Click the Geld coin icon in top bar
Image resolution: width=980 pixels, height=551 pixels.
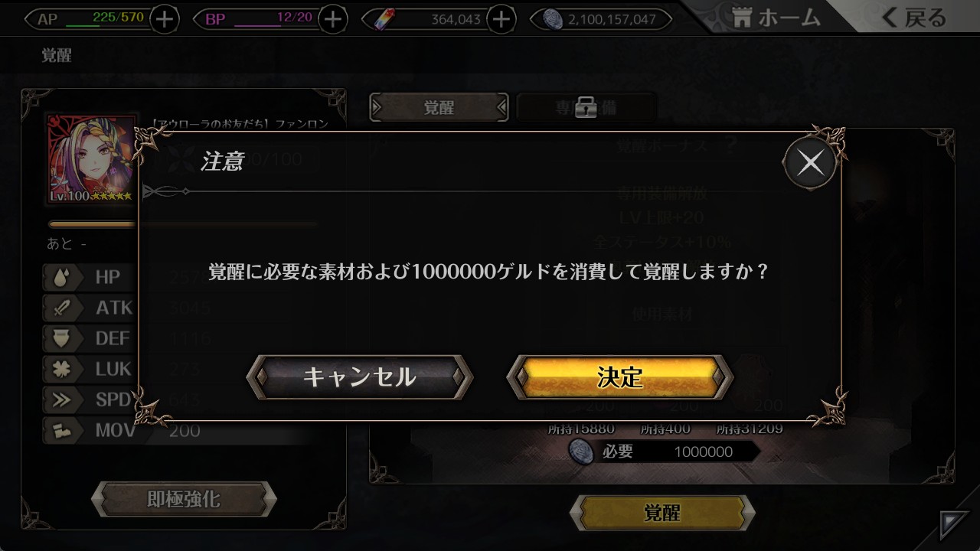point(553,19)
